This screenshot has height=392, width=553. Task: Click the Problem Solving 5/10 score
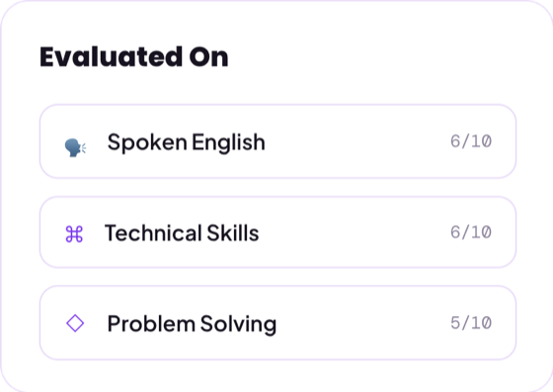pyautogui.click(x=471, y=323)
